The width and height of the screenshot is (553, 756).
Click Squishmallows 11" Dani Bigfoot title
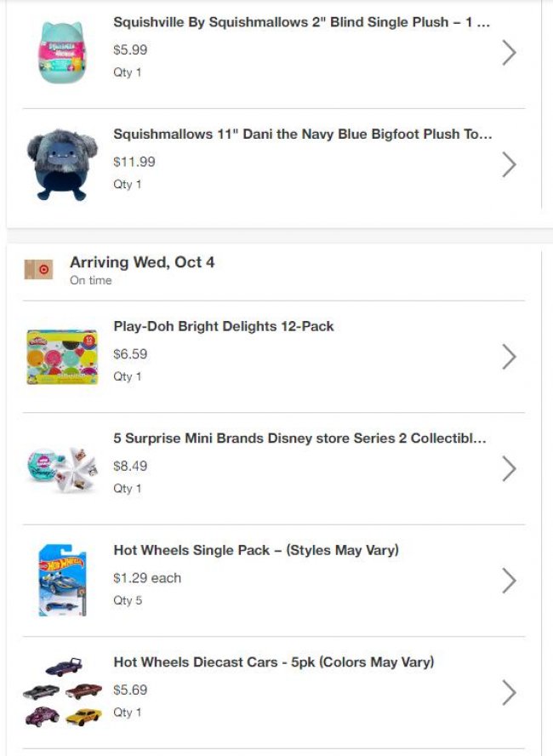(x=302, y=134)
